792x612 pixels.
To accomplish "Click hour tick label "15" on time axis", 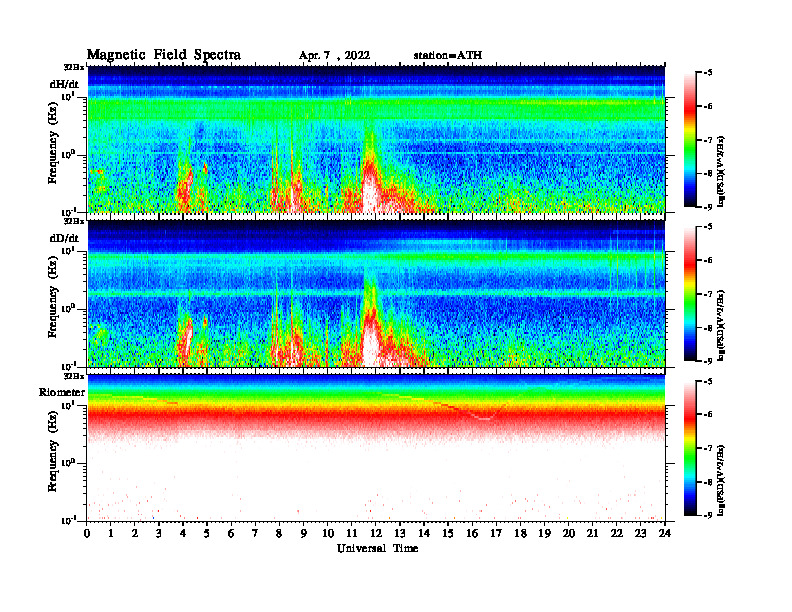I will [x=448, y=534].
